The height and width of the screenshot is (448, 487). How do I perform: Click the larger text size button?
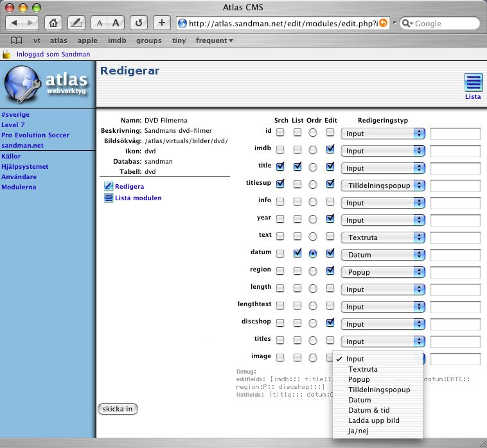coord(116,23)
